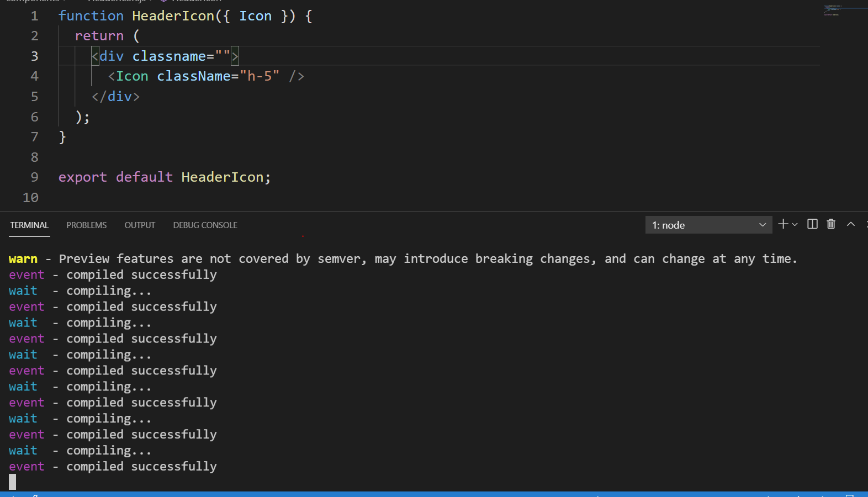The image size is (868, 497).
Task: Click "Preview features are not covered by semver" message
Action: [213, 259]
